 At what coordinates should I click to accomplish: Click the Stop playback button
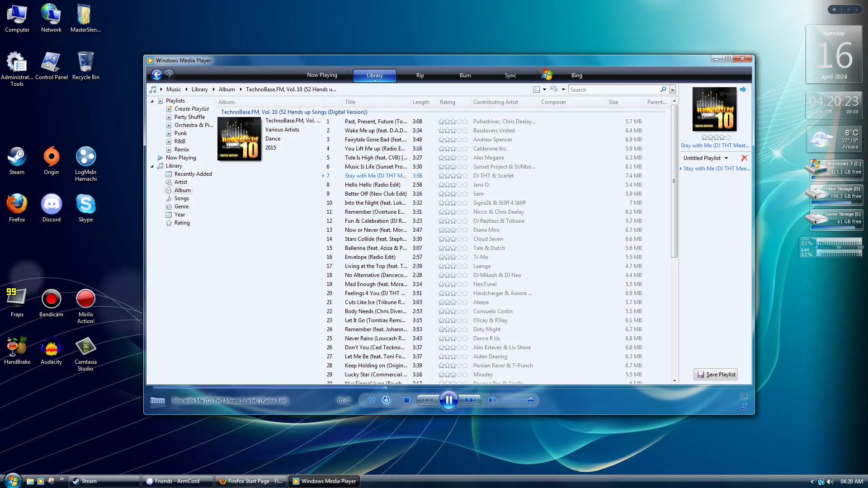click(x=406, y=400)
